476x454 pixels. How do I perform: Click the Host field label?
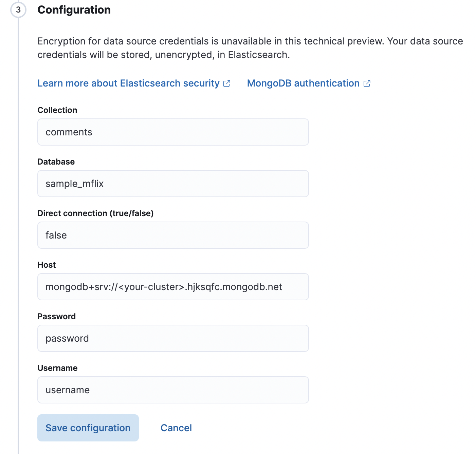point(46,265)
